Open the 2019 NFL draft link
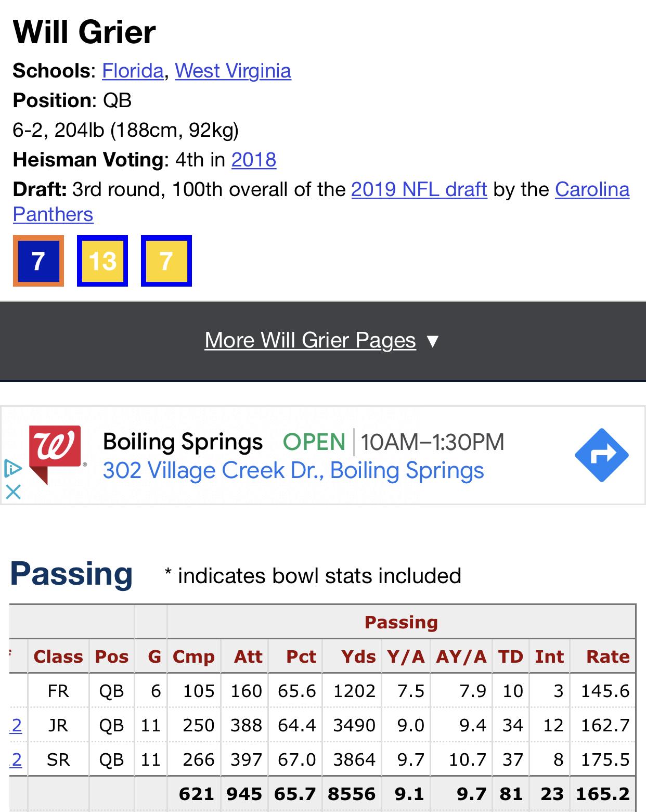This screenshot has height=812, width=646. tap(419, 189)
